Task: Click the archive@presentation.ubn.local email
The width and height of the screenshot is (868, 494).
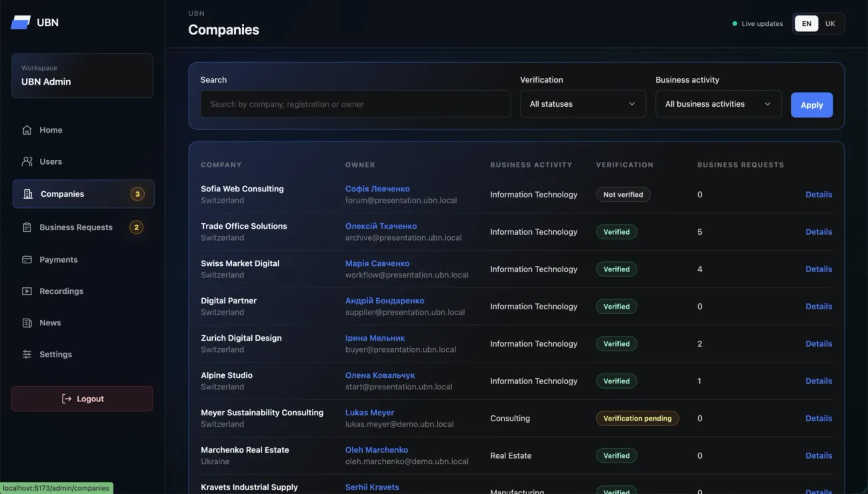Action: tap(403, 237)
